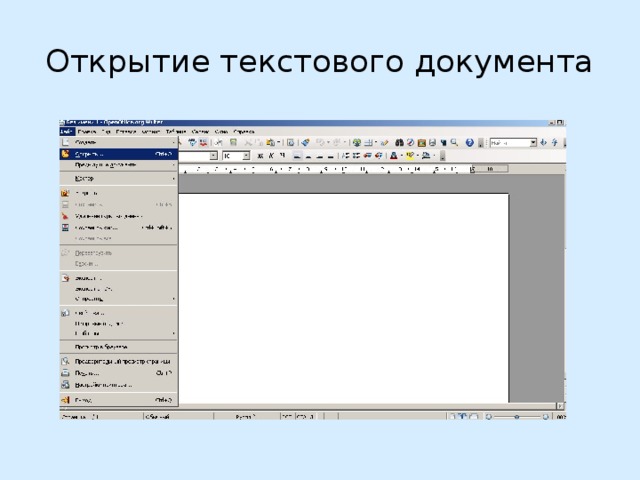Viewport: 640px width, 480px height.
Task: Click the Find & Replace binoculars icon
Action: (x=399, y=142)
